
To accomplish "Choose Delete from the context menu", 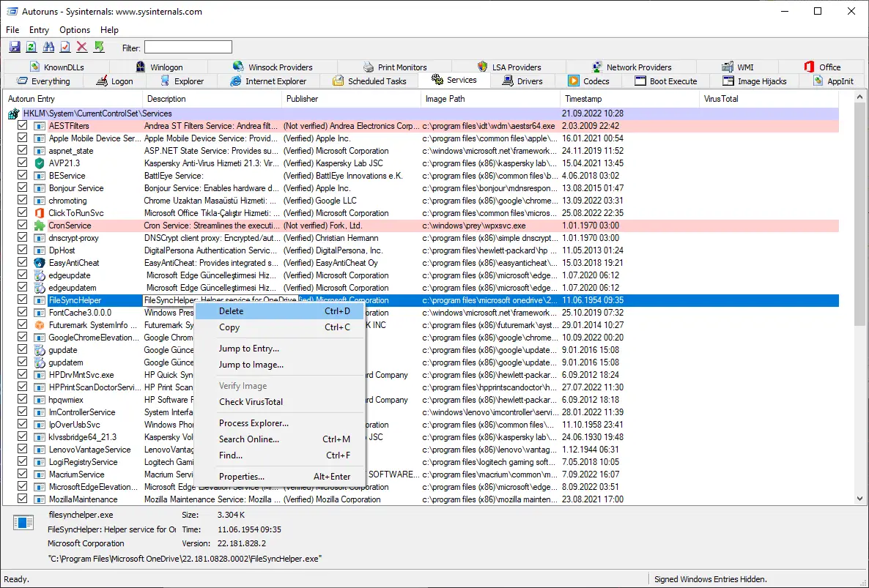I will point(280,311).
